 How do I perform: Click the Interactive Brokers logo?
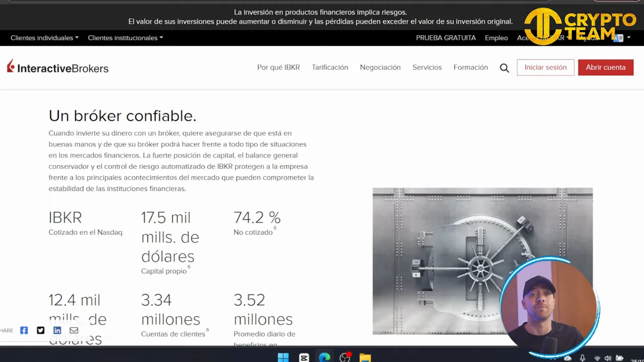[57, 66]
